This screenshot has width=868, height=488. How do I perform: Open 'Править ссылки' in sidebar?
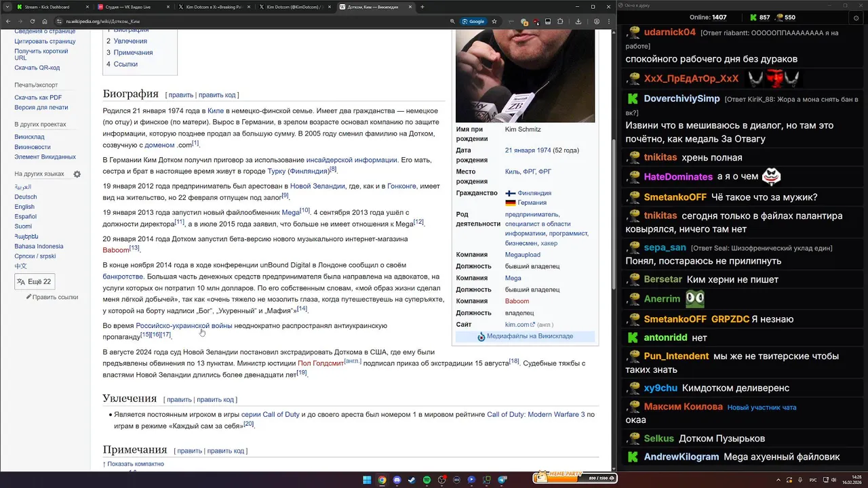coord(52,297)
